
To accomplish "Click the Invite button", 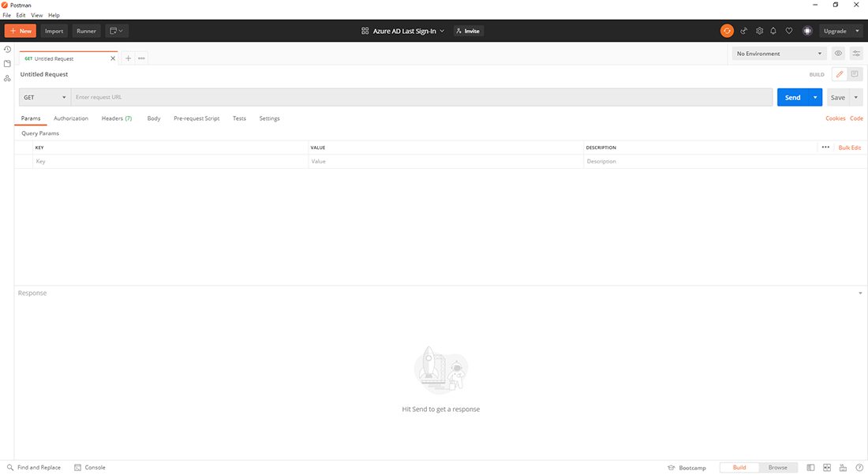I will point(468,31).
